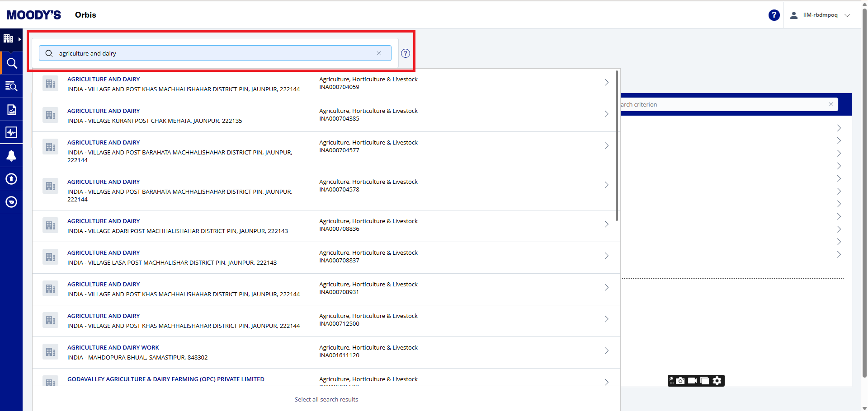Open the pulse monitor icon in sidebar
This screenshot has width=868, height=411.
[x=11, y=132]
